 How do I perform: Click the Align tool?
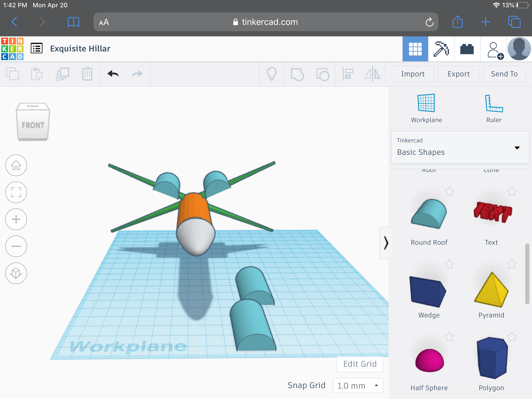(348, 74)
